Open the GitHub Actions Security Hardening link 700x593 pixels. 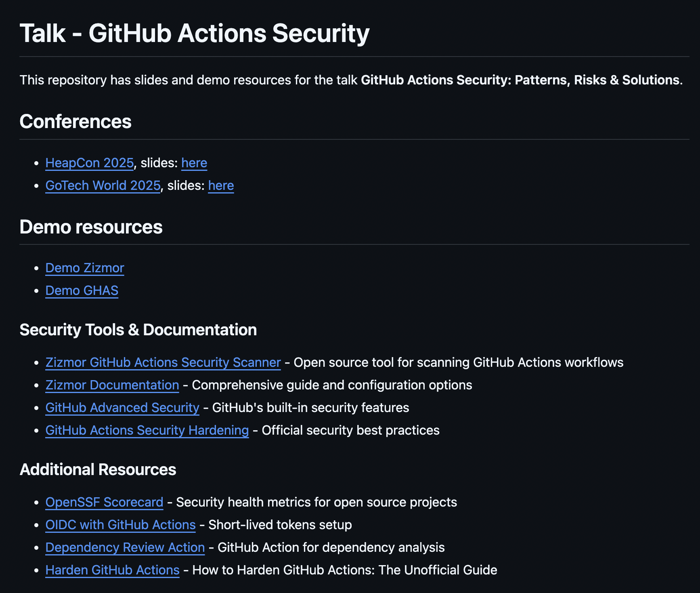pos(147,430)
